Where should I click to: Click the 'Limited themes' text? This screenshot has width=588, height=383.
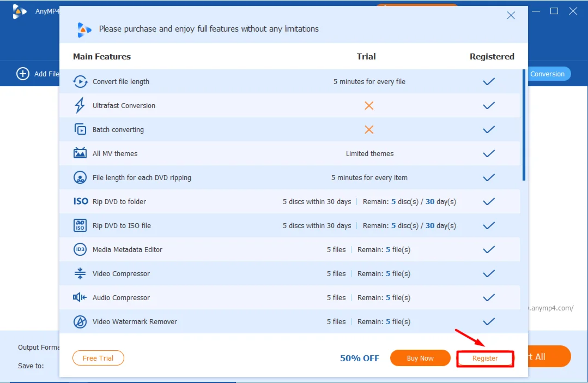coord(370,153)
